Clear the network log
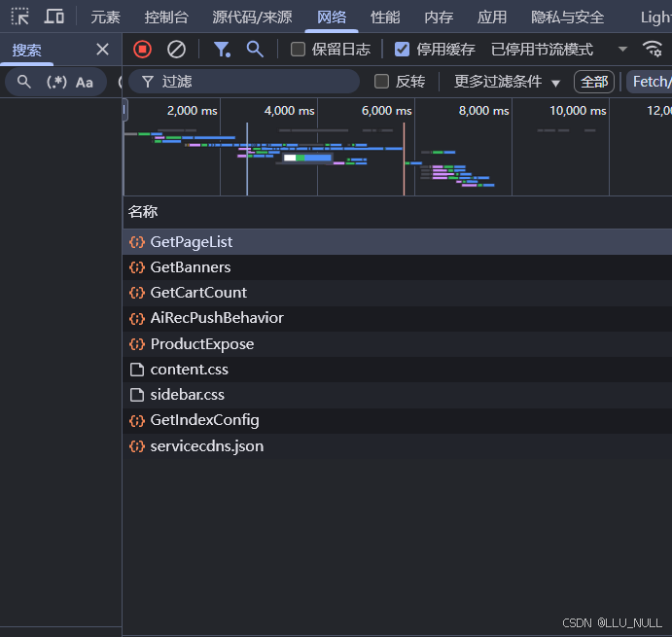Image resolution: width=672 pixels, height=637 pixels. (176, 50)
